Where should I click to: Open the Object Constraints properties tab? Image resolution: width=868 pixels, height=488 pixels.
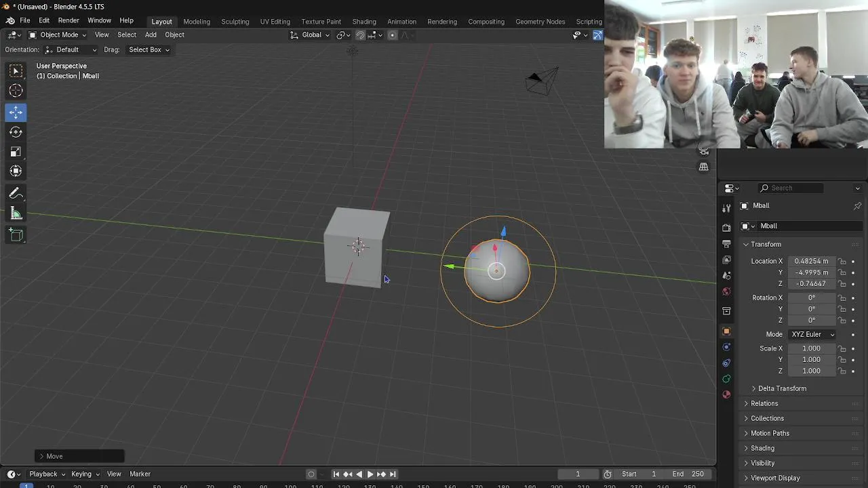tap(726, 363)
